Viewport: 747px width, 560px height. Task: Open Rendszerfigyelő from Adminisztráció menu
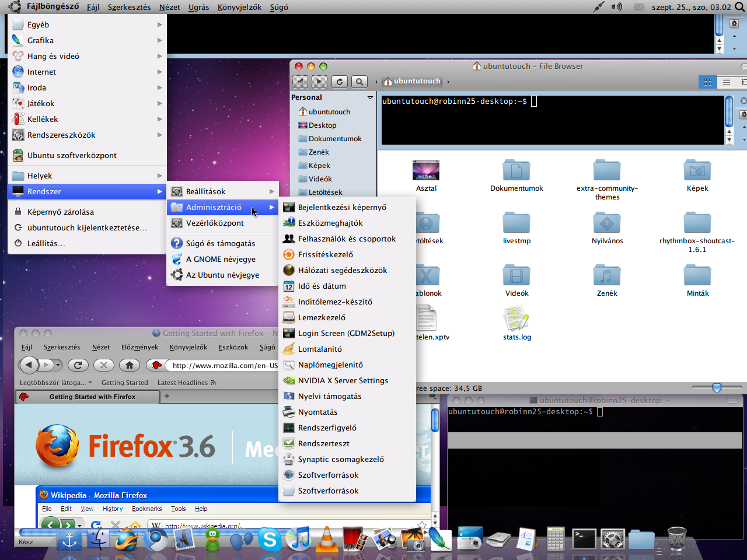pos(347,428)
